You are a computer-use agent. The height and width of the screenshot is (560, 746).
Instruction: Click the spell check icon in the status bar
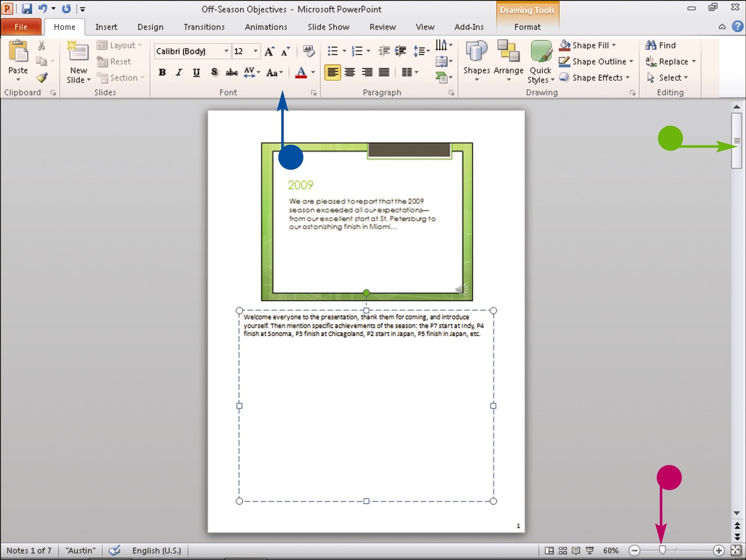pos(114,551)
